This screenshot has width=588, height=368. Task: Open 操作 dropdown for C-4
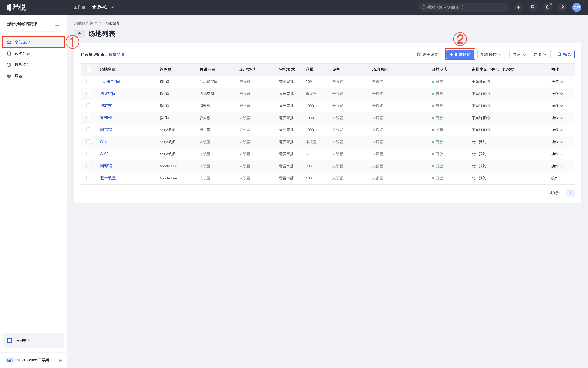point(557,142)
